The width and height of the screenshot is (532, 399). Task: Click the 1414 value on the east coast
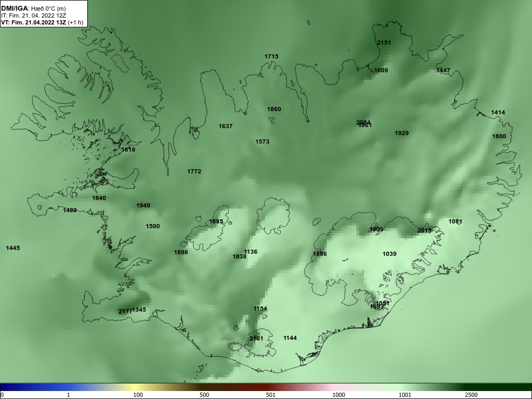(x=498, y=112)
